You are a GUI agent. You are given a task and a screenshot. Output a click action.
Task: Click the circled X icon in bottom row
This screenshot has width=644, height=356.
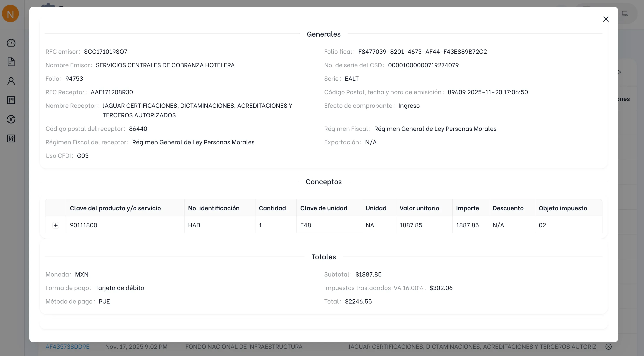(x=609, y=346)
